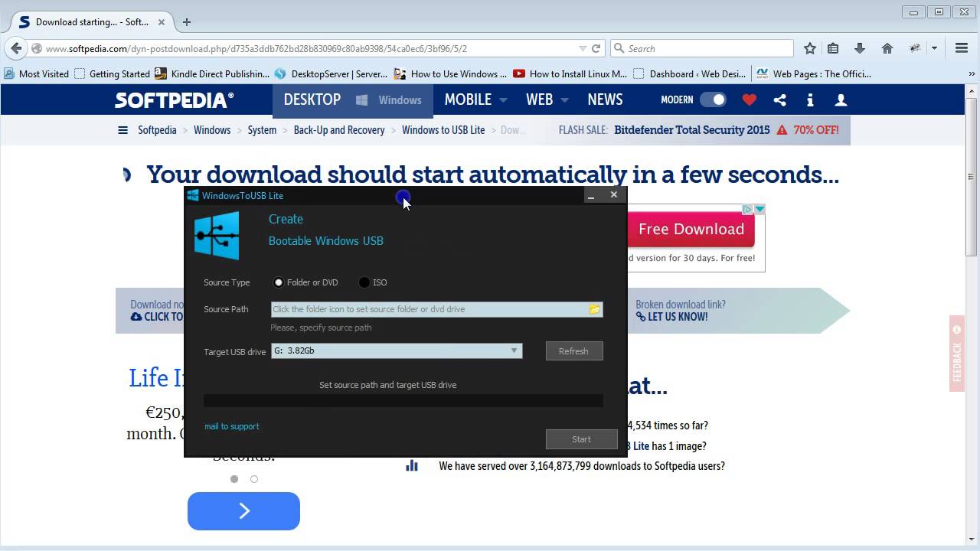The height and width of the screenshot is (551, 980).
Task: Expand the bookmarks toolbar overflow chevron
Action: (x=972, y=74)
